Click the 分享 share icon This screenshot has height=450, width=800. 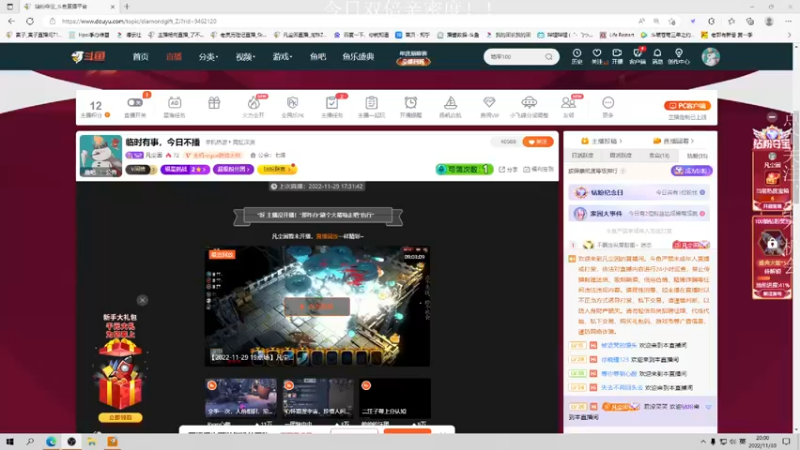pos(508,169)
